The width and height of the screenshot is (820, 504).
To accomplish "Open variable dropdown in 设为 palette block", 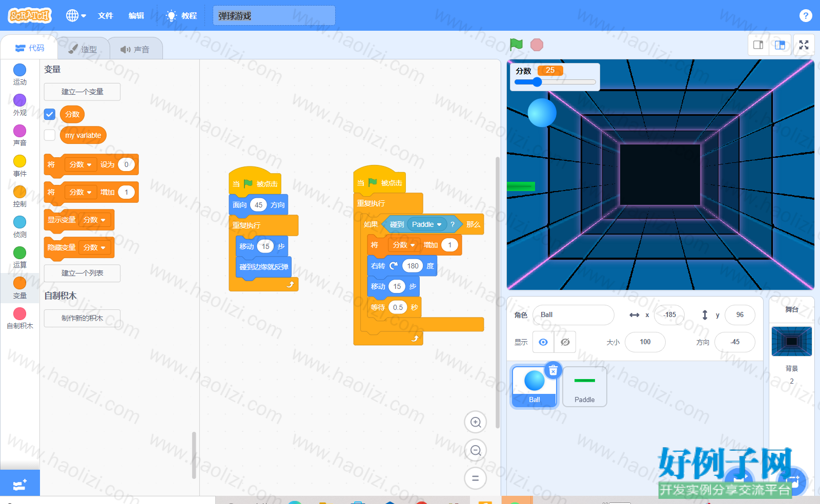I will (80, 164).
